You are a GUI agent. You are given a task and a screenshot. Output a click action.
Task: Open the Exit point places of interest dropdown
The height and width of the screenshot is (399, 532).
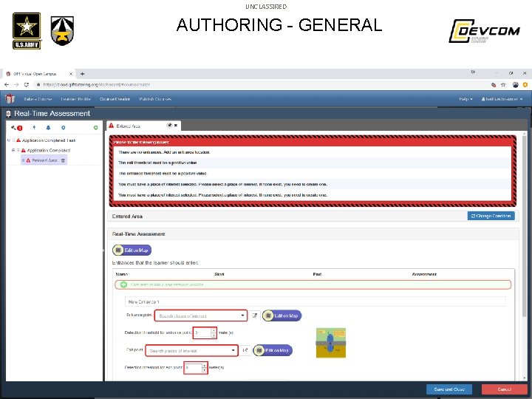click(x=191, y=350)
